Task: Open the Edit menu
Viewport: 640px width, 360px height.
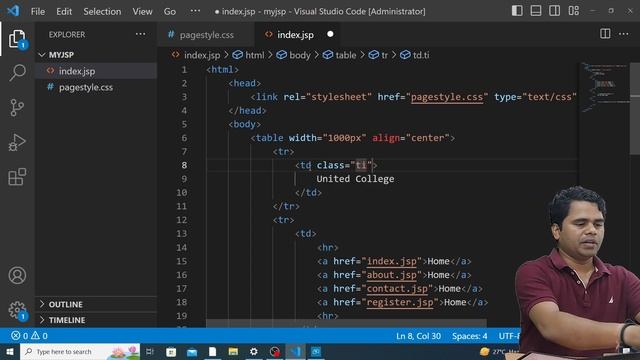Action: point(64,11)
